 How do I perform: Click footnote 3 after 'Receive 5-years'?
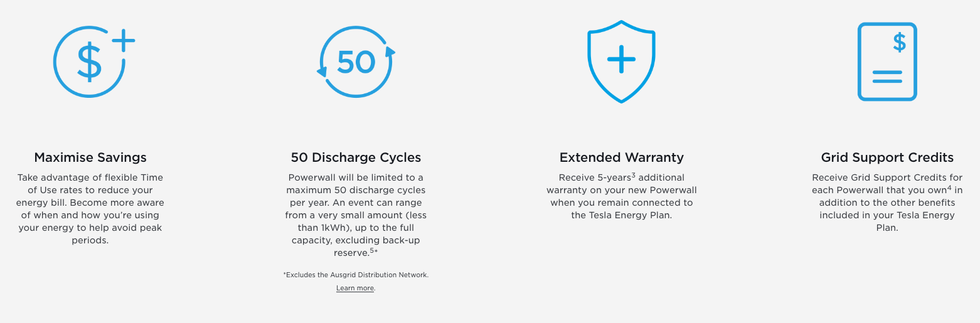click(634, 175)
